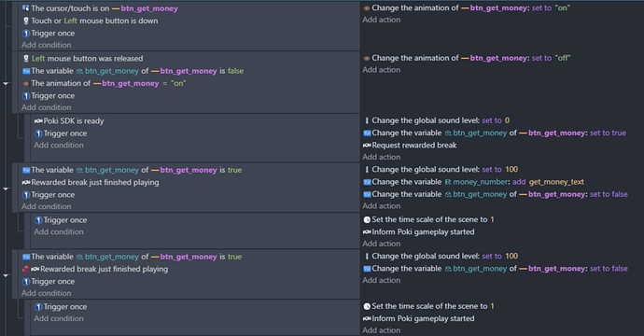Click 'Add action' under 'Request rewarded break'

click(x=382, y=157)
